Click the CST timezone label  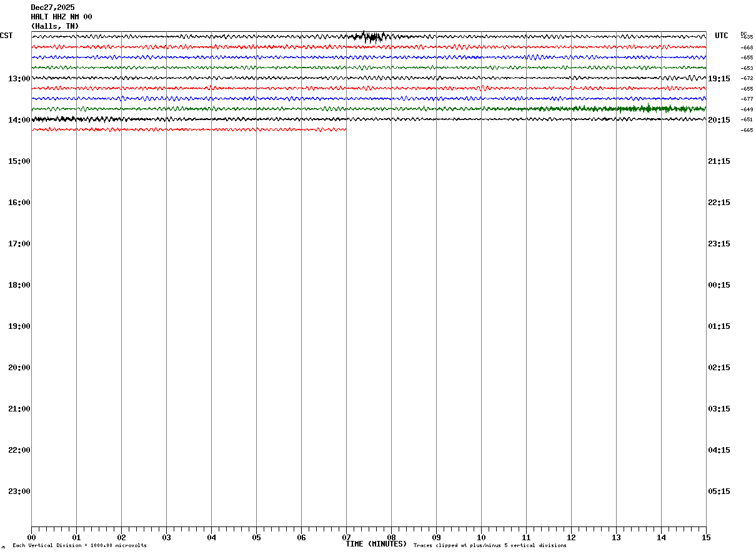click(6, 36)
